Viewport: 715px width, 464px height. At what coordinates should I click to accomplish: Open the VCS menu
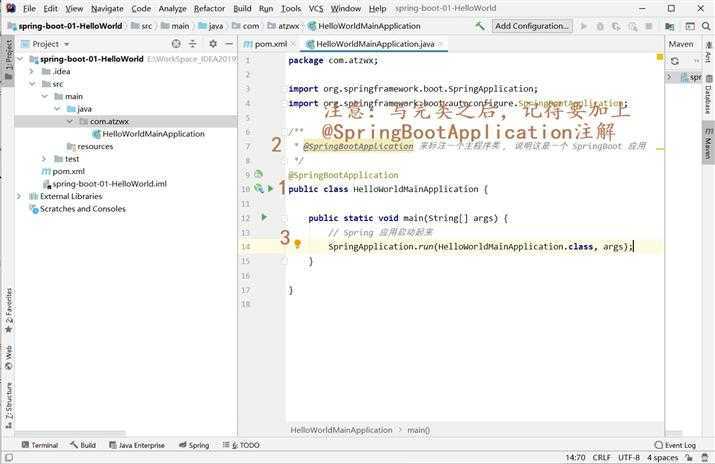pyautogui.click(x=316, y=9)
